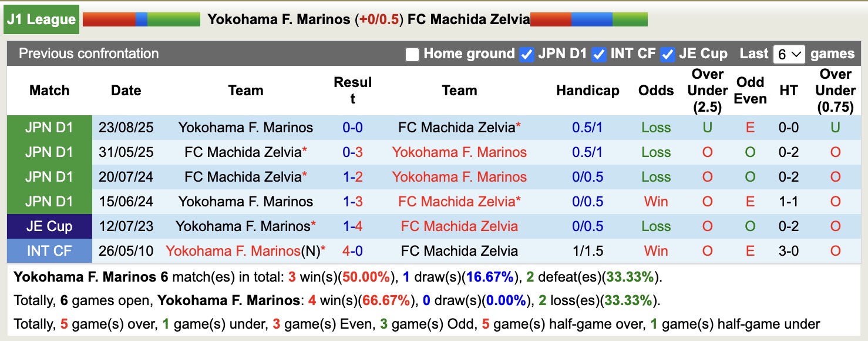Click the JPN D1 badge on the 15/06/24 row
868x341 pixels.
point(49,201)
